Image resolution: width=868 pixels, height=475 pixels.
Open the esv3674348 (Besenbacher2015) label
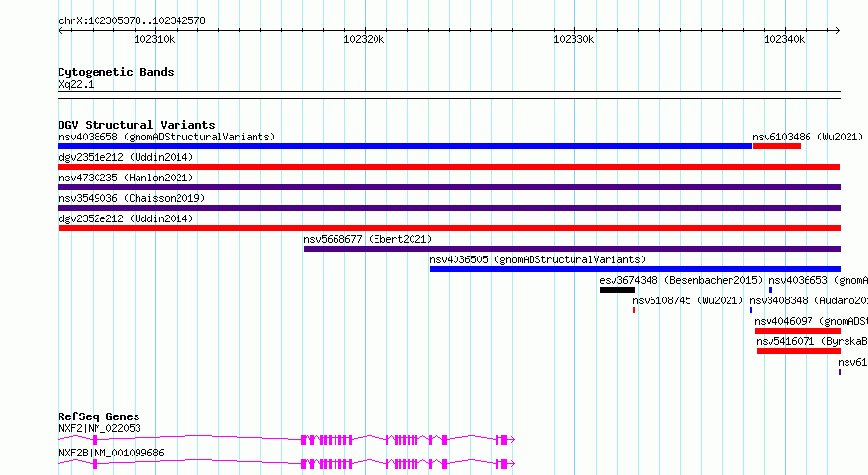pyautogui.click(x=681, y=280)
